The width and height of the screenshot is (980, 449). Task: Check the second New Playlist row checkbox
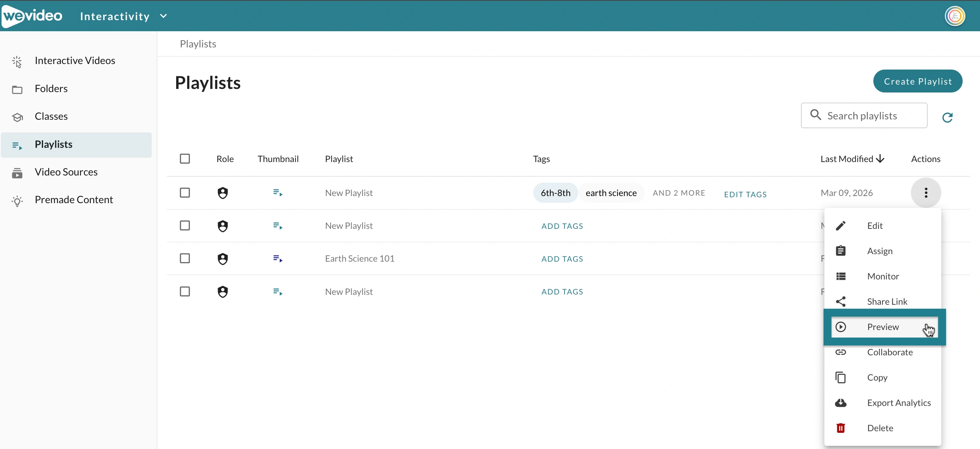tap(185, 225)
